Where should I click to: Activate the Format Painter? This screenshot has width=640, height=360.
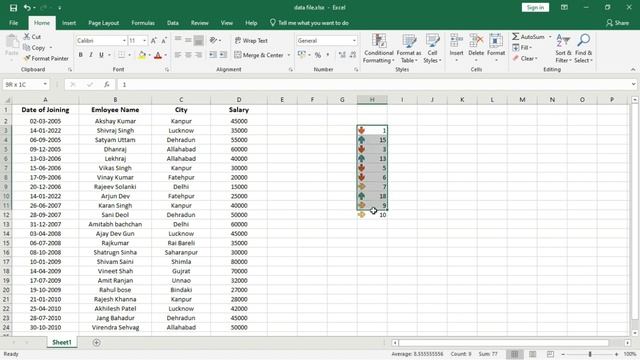(46, 58)
